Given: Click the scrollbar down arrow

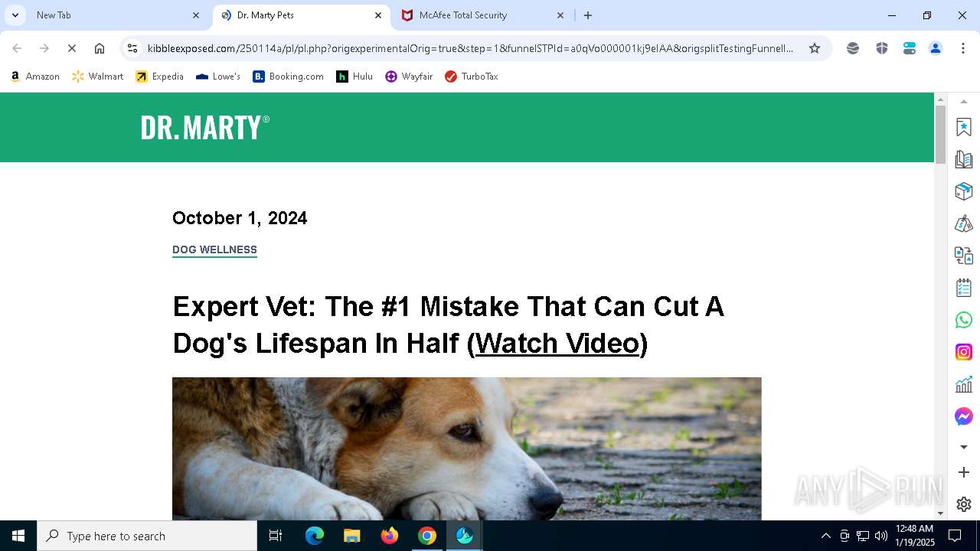Looking at the screenshot, I should pos(941,514).
